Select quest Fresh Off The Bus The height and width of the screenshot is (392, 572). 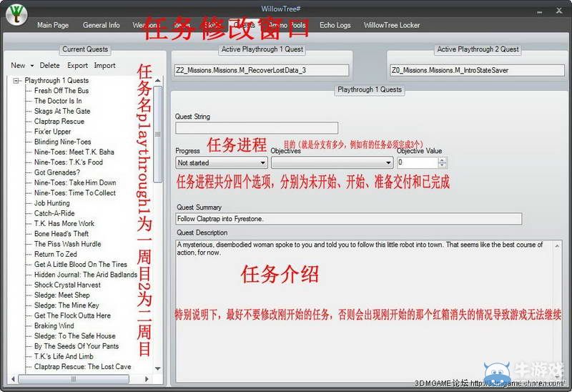click(x=61, y=91)
